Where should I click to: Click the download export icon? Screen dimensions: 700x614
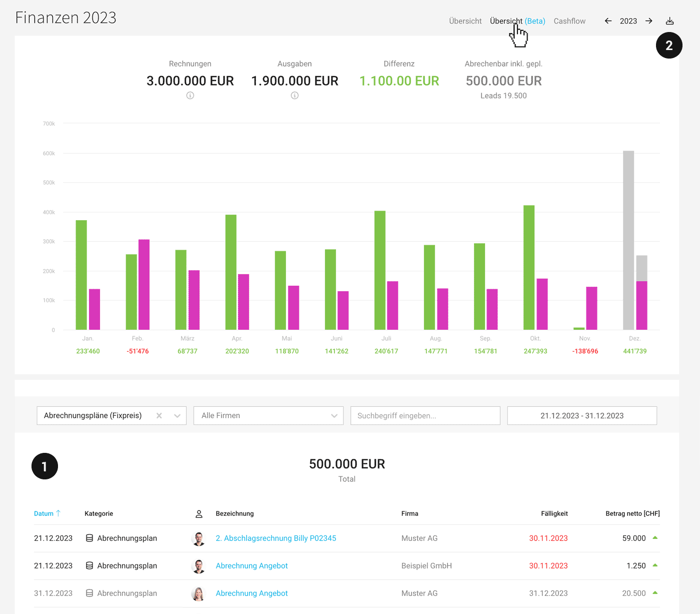point(669,21)
